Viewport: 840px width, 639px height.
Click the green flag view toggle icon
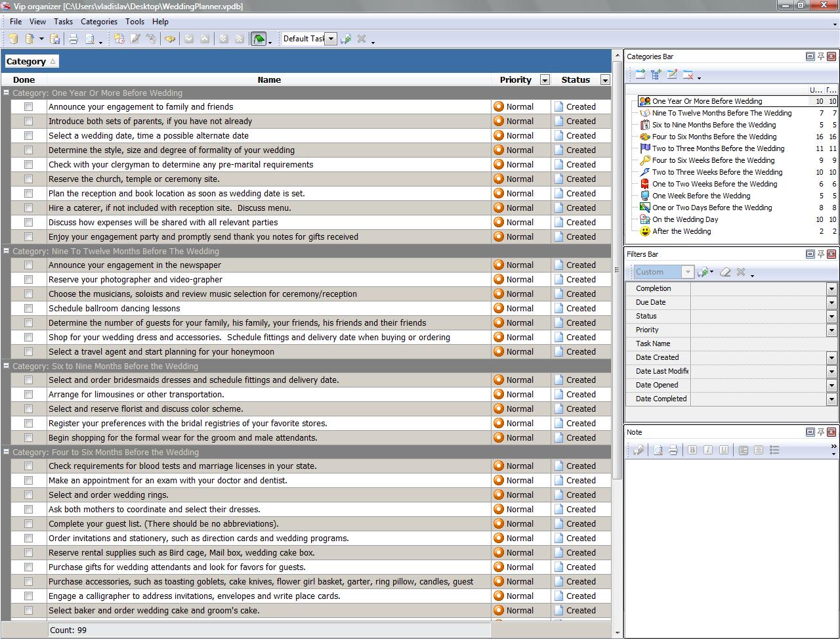[x=259, y=39]
